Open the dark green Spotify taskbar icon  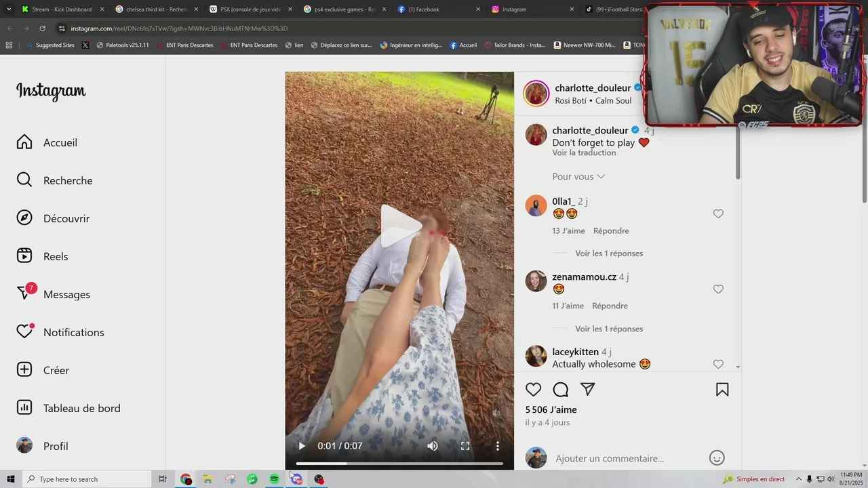pos(274,479)
